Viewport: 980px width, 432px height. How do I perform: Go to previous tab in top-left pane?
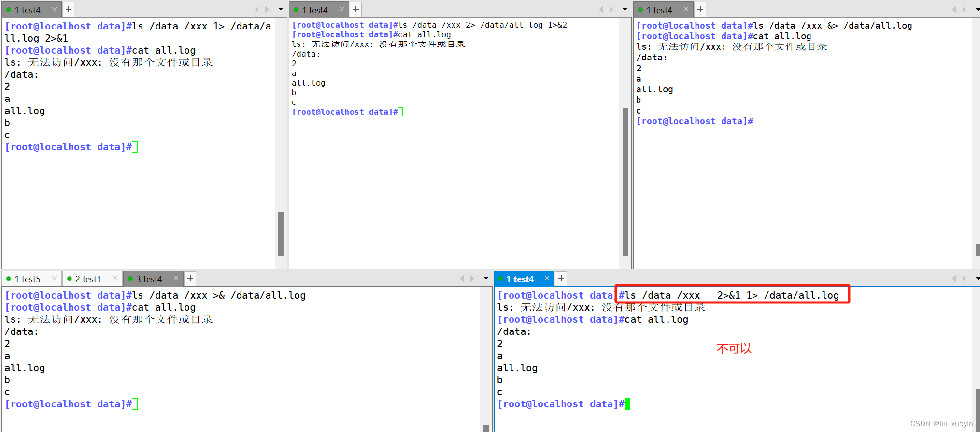(x=256, y=9)
